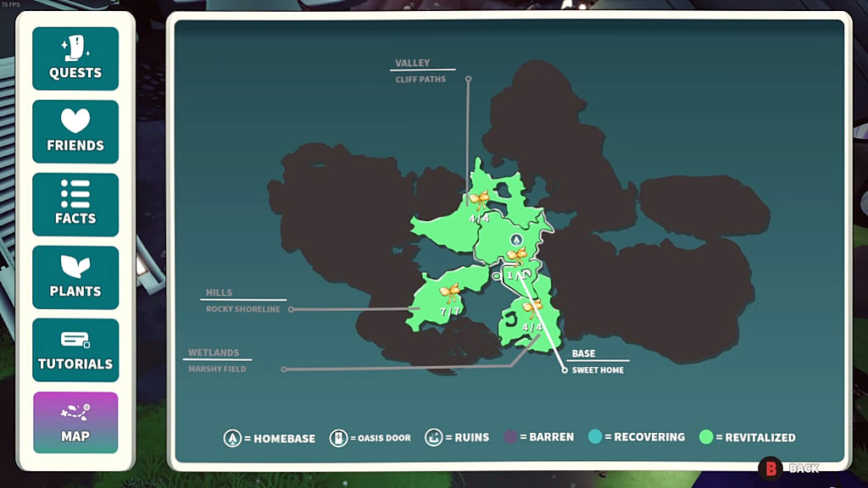Click the CLIFF PATHS label
This screenshot has height=488, width=868.
[420, 79]
